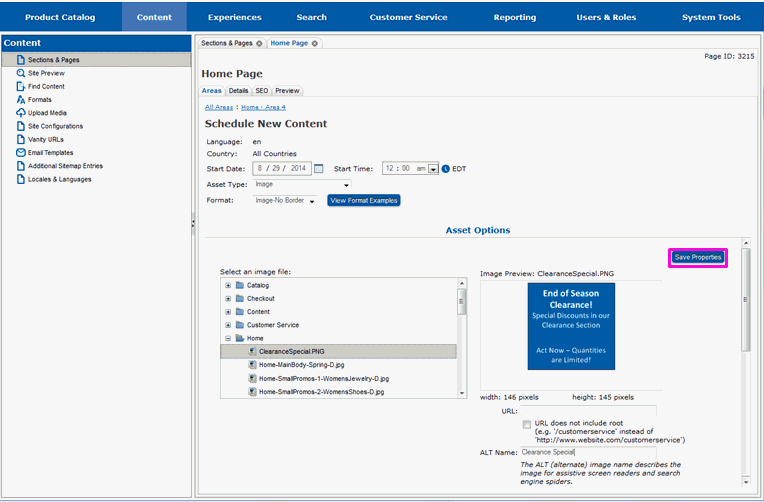Image resolution: width=764 pixels, height=502 pixels.
Task: Open the Users & Roles menu
Action: tap(606, 17)
